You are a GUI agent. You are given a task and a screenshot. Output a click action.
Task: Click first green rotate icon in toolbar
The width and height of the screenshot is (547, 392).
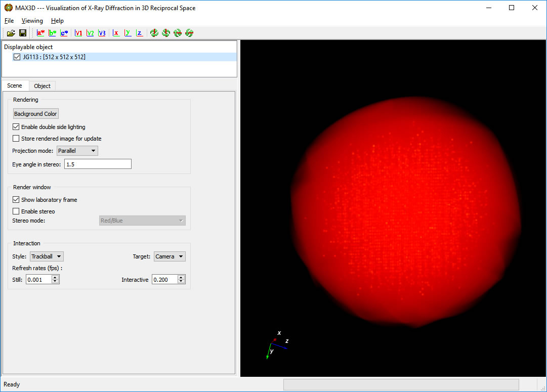[154, 33]
